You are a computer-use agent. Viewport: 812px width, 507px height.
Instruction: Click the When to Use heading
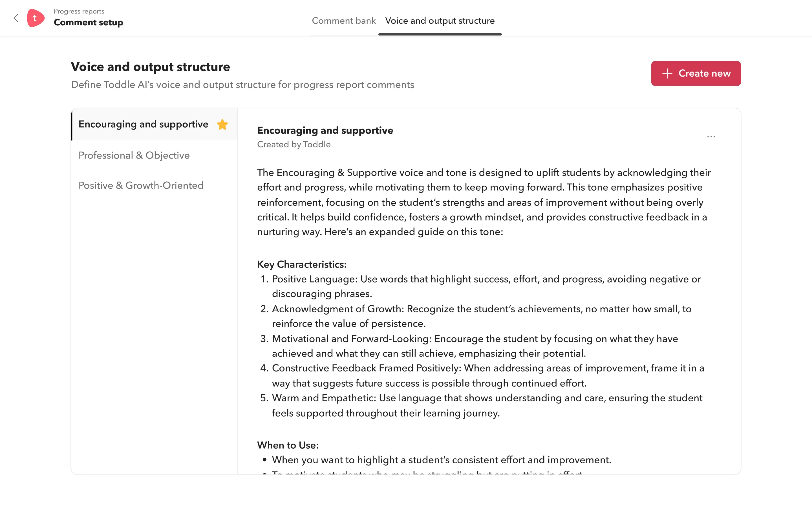[288, 445]
